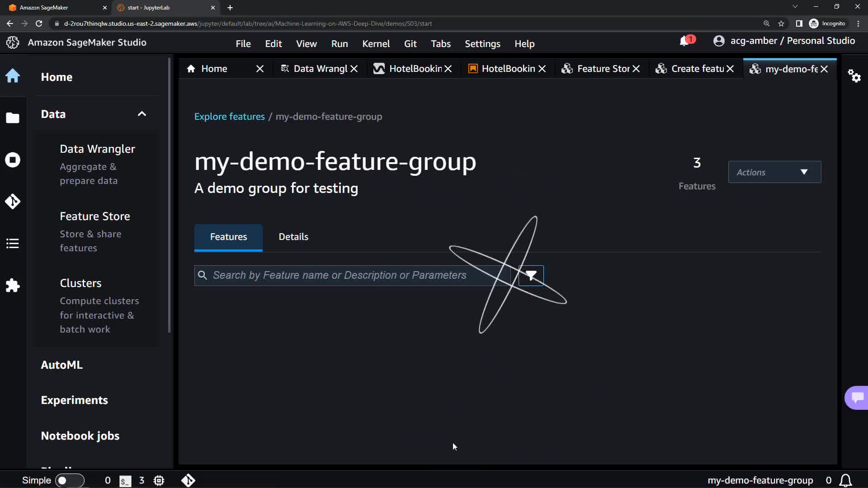Toggle Simple mode switch
The width and height of the screenshot is (868, 488).
[69, 480]
